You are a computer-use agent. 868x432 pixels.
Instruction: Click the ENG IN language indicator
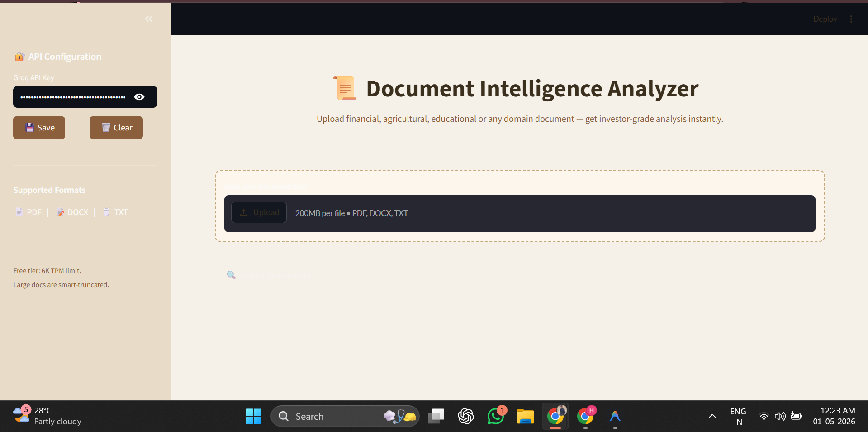tap(738, 416)
